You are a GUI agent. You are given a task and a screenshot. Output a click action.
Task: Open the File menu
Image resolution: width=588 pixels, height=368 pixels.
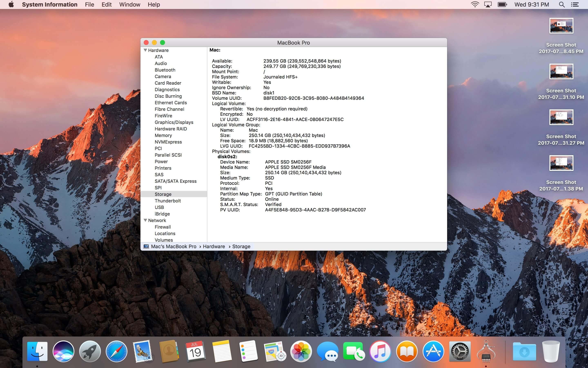89,4
